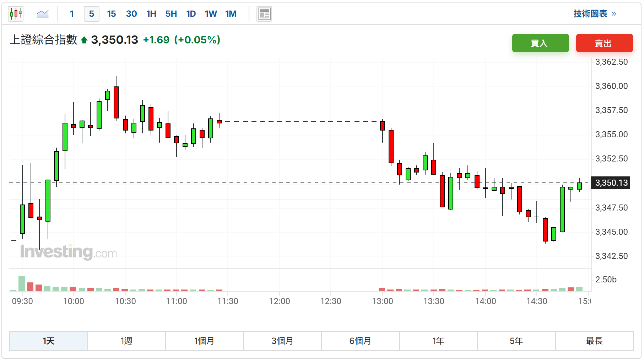This screenshot has width=644, height=361.
Task: Click the last candle before 15:00
Action: pyautogui.click(x=579, y=186)
